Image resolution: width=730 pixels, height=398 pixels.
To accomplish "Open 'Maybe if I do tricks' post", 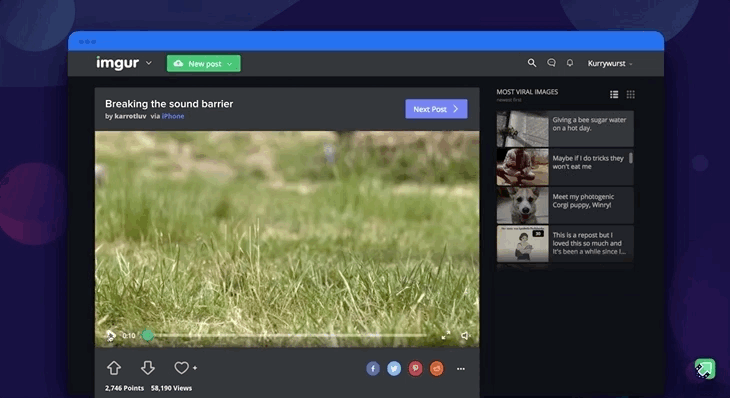I will pyautogui.click(x=565, y=167).
